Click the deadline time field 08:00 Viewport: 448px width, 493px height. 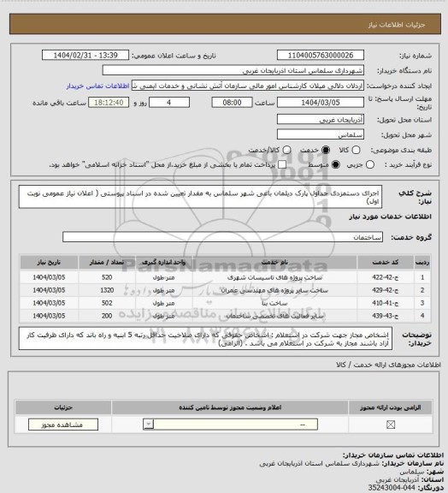click(232, 103)
